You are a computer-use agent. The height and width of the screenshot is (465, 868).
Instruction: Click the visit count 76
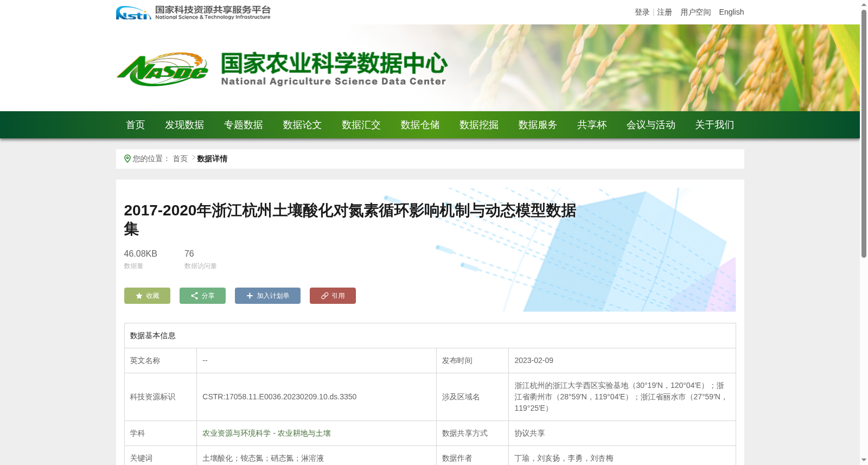coord(189,254)
